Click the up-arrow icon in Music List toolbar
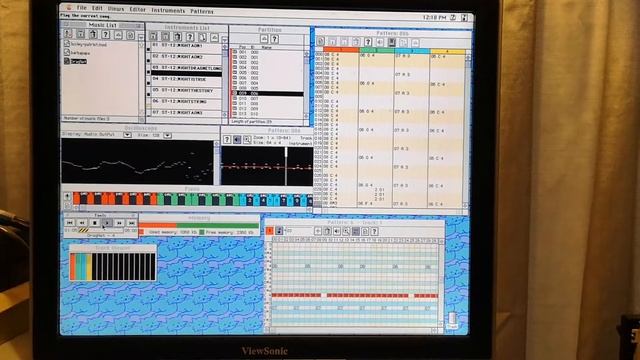 pos(119,35)
